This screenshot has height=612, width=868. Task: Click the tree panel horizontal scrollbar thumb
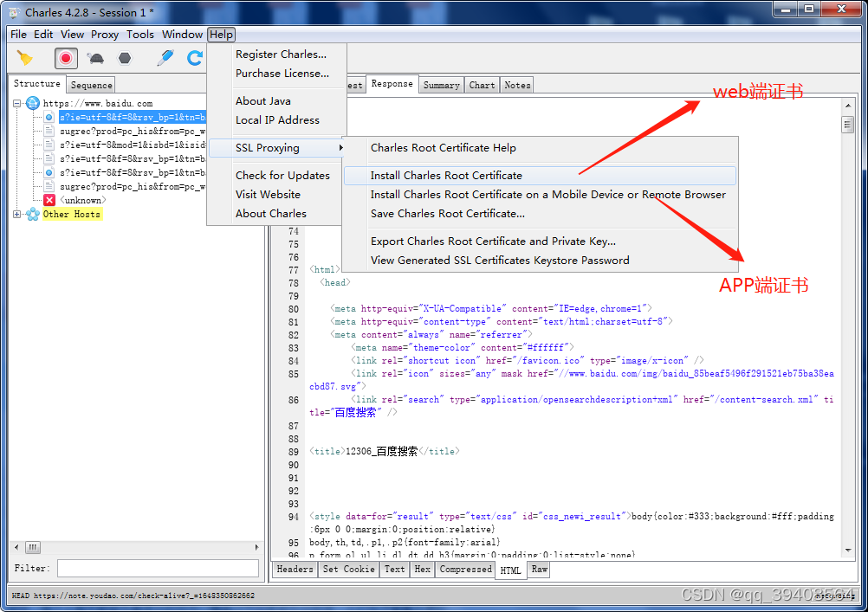pos(33,547)
